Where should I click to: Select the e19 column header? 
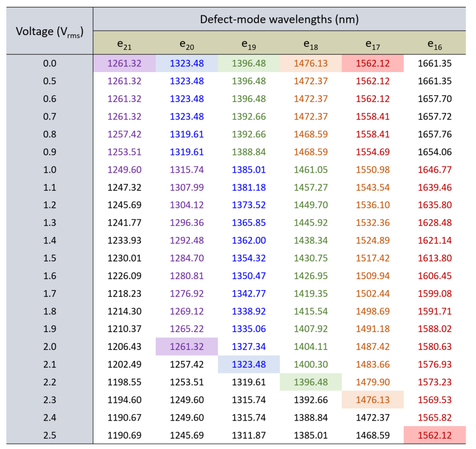coord(249,44)
